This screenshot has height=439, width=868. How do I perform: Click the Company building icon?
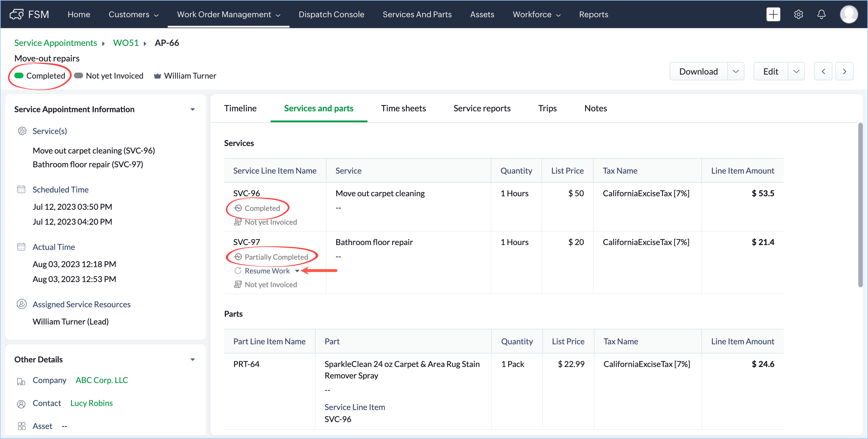(21, 381)
